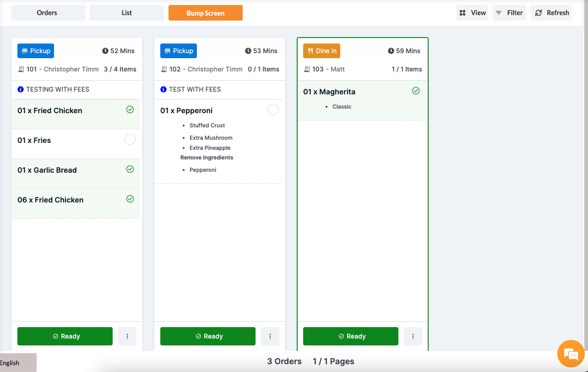Uncheck the Magherita item checkmark
Viewport: 588px width, 372px height.
(416, 91)
